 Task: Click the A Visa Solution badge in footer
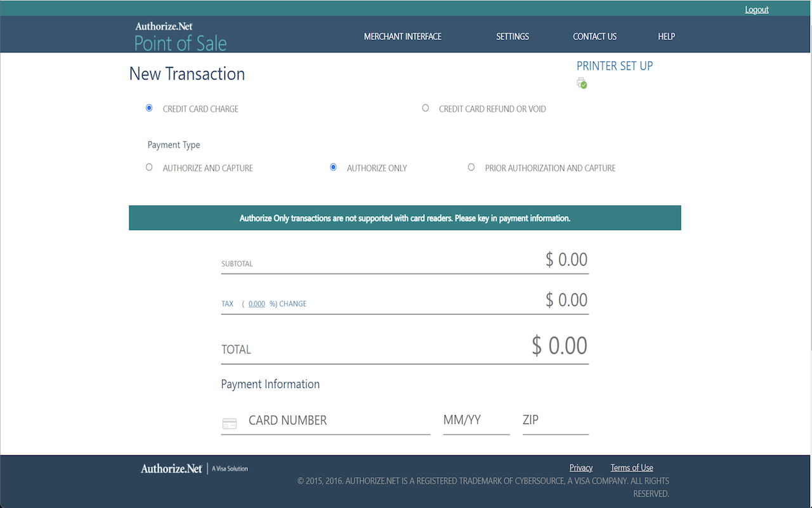pyautogui.click(x=230, y=468)
